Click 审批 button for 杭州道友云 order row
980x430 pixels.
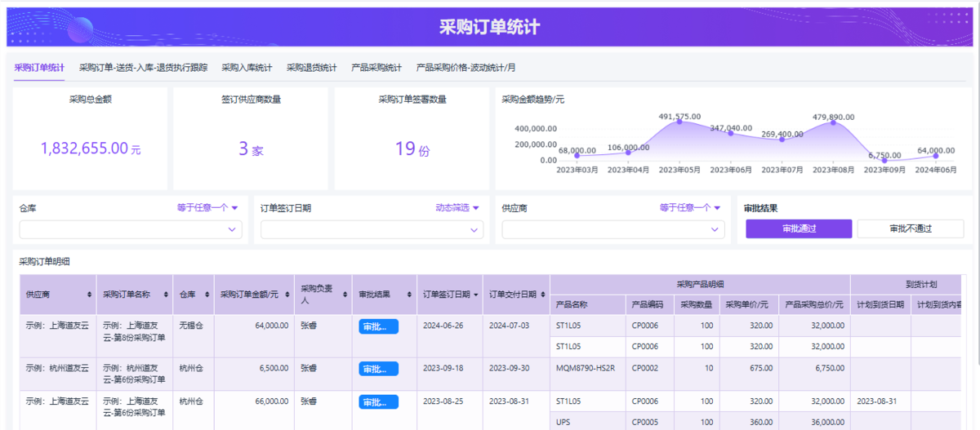(x=378, y=369)
